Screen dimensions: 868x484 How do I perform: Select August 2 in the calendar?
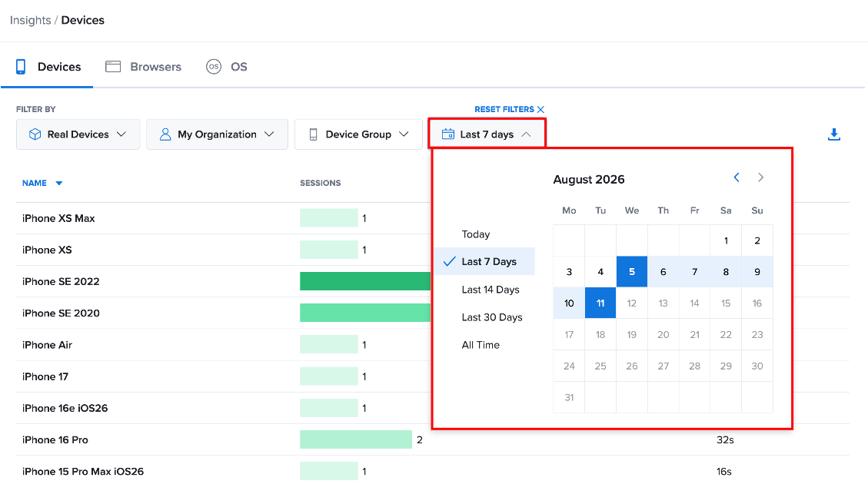(x=757, y=240)
